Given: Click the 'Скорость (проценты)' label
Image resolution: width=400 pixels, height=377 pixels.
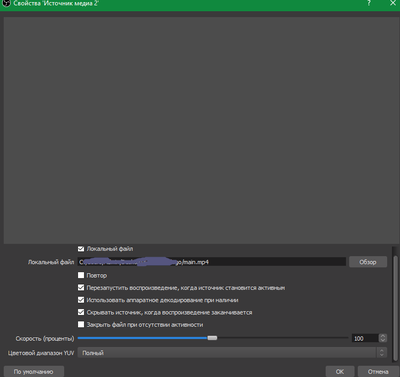Looking at the screenshot, I should (45, 338).
